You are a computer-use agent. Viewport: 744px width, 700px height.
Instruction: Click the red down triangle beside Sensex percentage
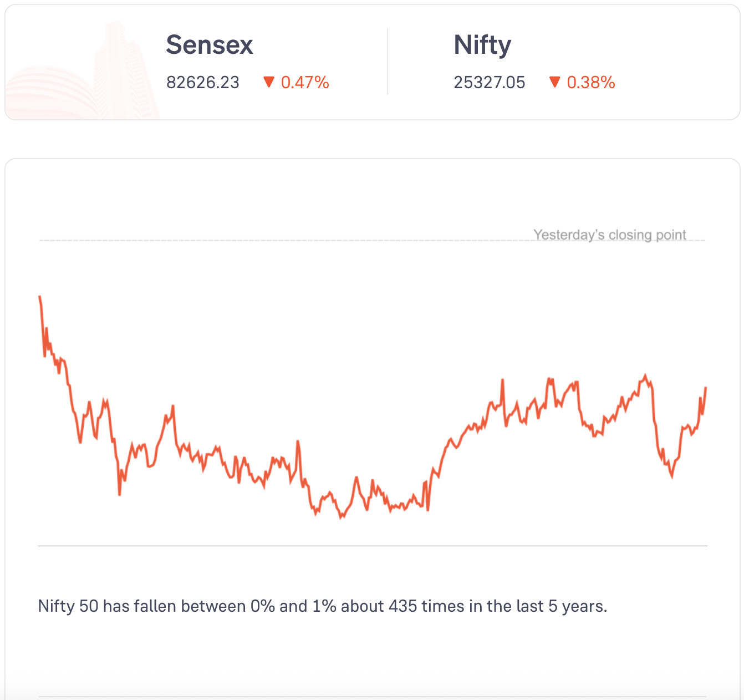click(x=269, y=83)
